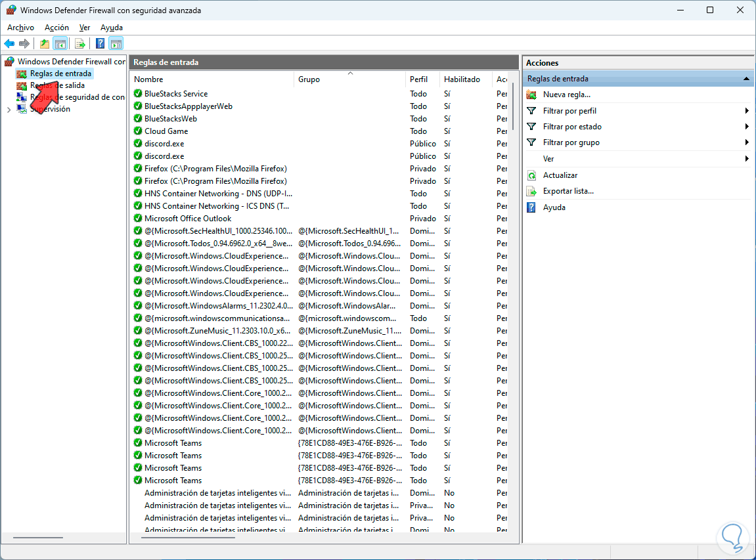Image resolution: width=756 pixels, height=560 pixels.
Task: Open the Filtrar por grupo submenu arrow
Action: pos(746,142)
